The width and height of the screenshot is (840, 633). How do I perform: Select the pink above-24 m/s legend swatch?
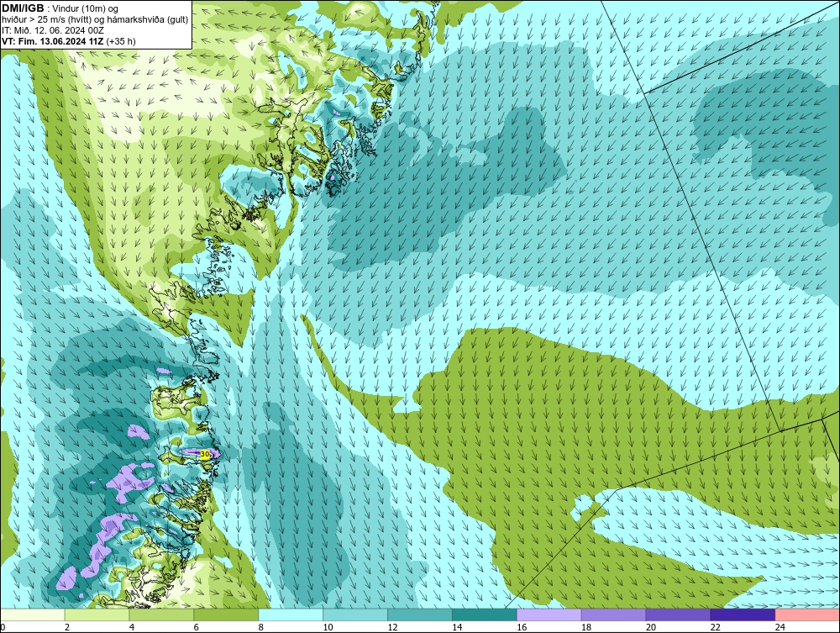(x=807, y=615)
